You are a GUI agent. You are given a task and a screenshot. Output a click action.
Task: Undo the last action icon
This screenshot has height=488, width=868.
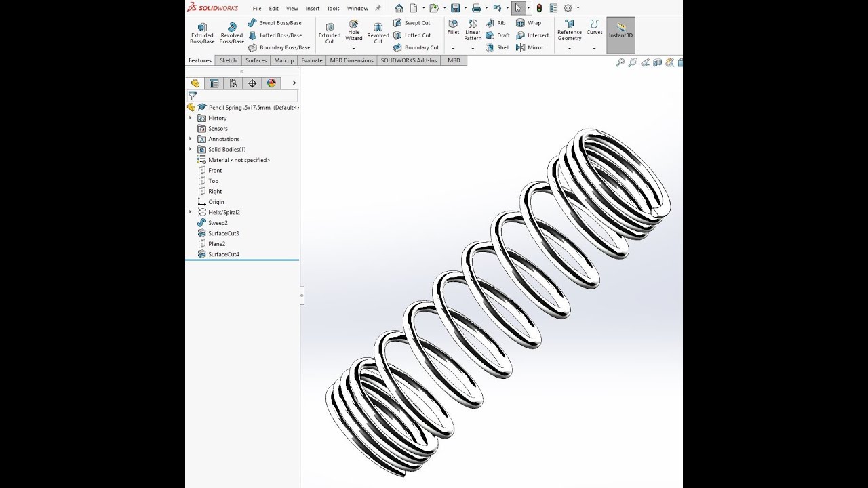click(x=497, y=8)
